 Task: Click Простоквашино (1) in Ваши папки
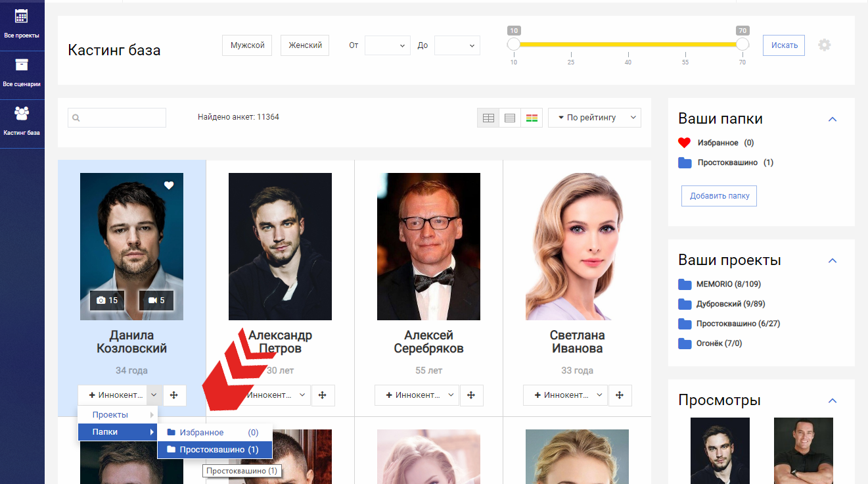point(735,162)
